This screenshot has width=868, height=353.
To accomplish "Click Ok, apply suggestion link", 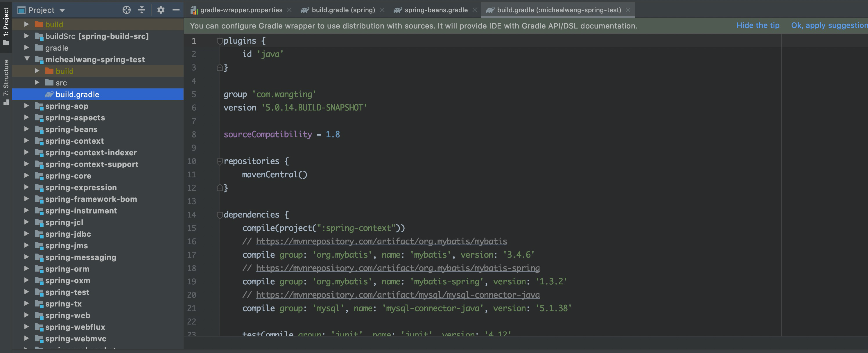I will pos(829,26).
